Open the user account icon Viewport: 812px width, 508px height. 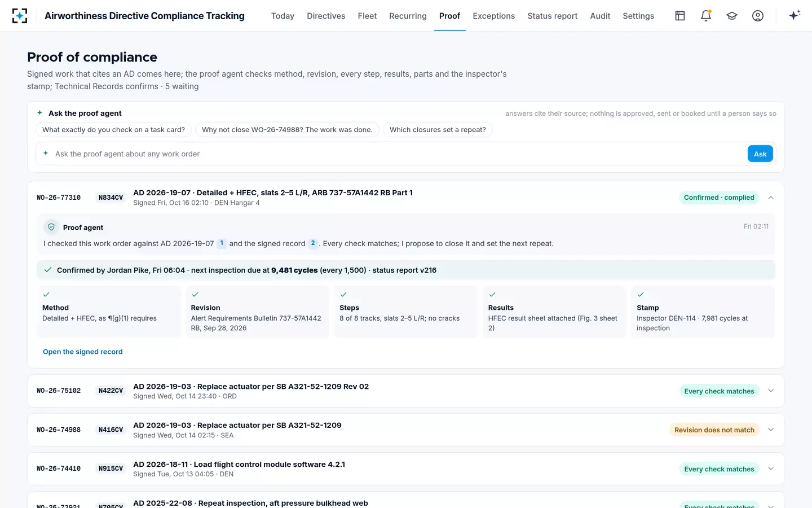point(758,16)
